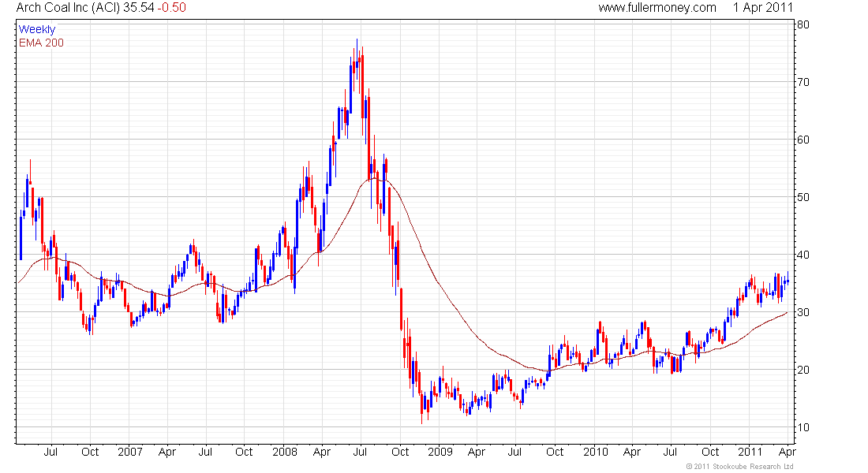
Task: Click the '40' price axis label
Action: pos(803,255)
